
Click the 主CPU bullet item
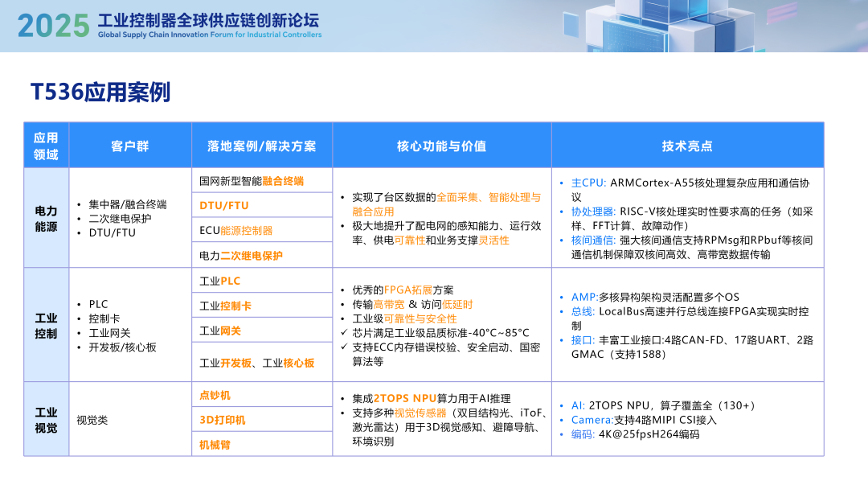589,183
